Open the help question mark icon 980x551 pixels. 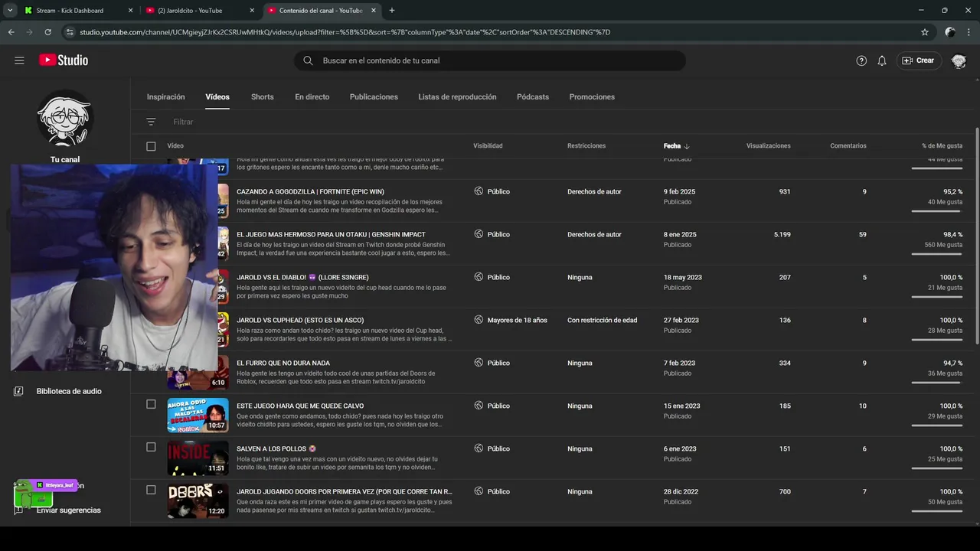point(861,60)
